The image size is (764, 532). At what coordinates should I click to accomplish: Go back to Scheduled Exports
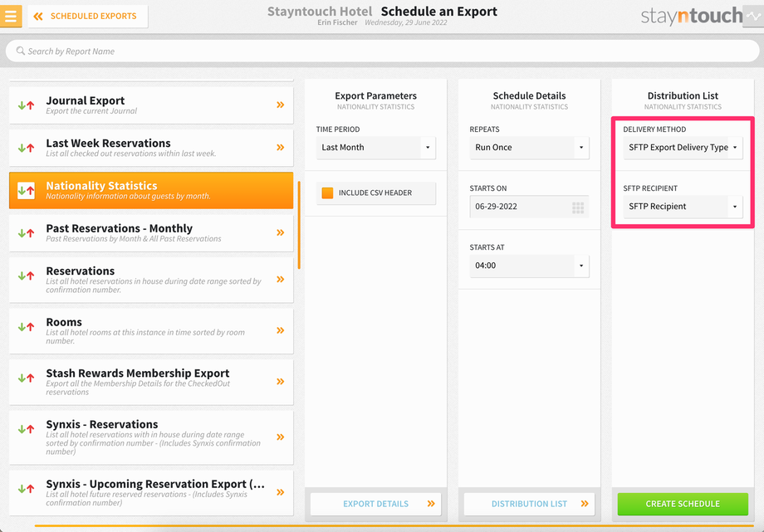88,16
